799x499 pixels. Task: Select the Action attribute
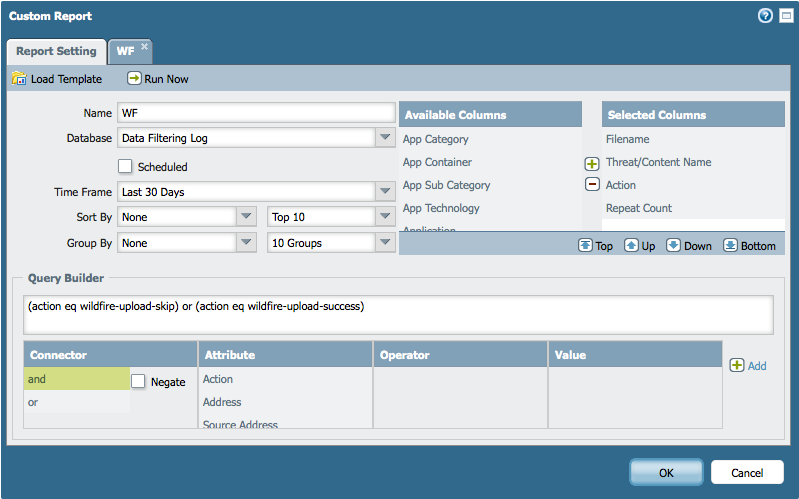(218, 379)
